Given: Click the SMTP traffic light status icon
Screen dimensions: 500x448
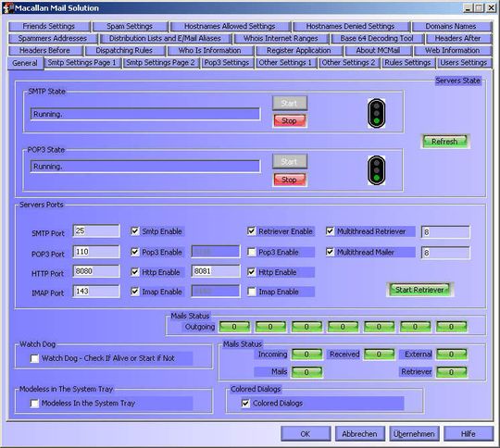Looking at the screenshot, I should [x=376, y=113].
